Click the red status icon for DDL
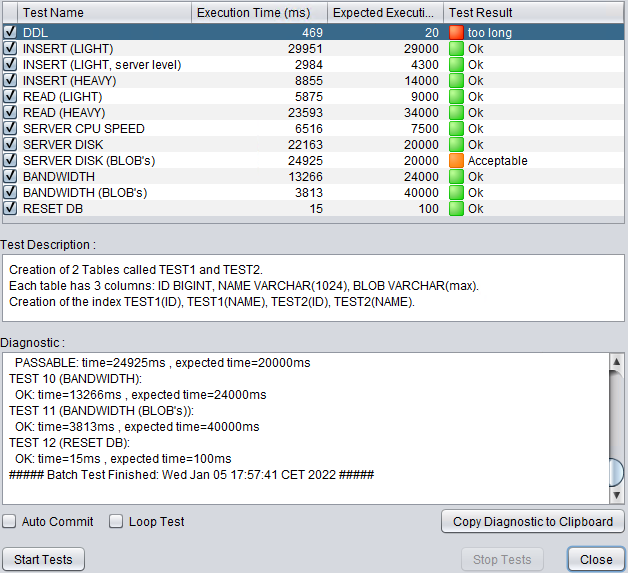 click(x=456, y=32)
